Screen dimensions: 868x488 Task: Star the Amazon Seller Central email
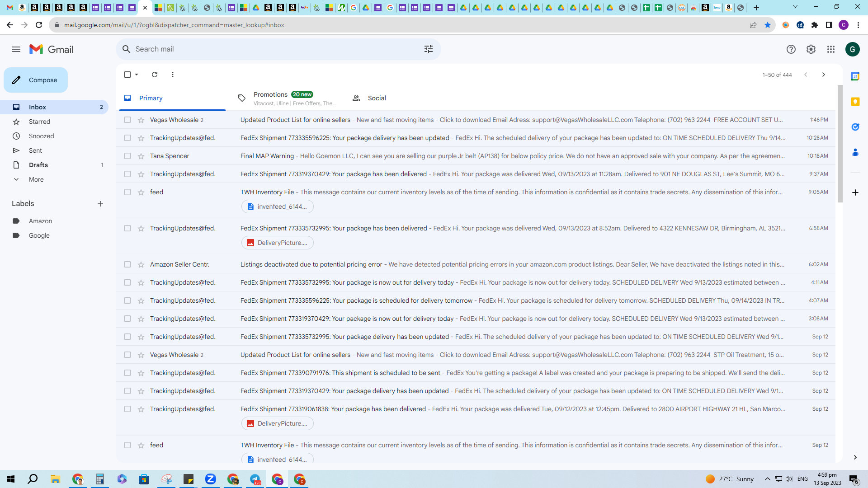[x=141, y=264]
